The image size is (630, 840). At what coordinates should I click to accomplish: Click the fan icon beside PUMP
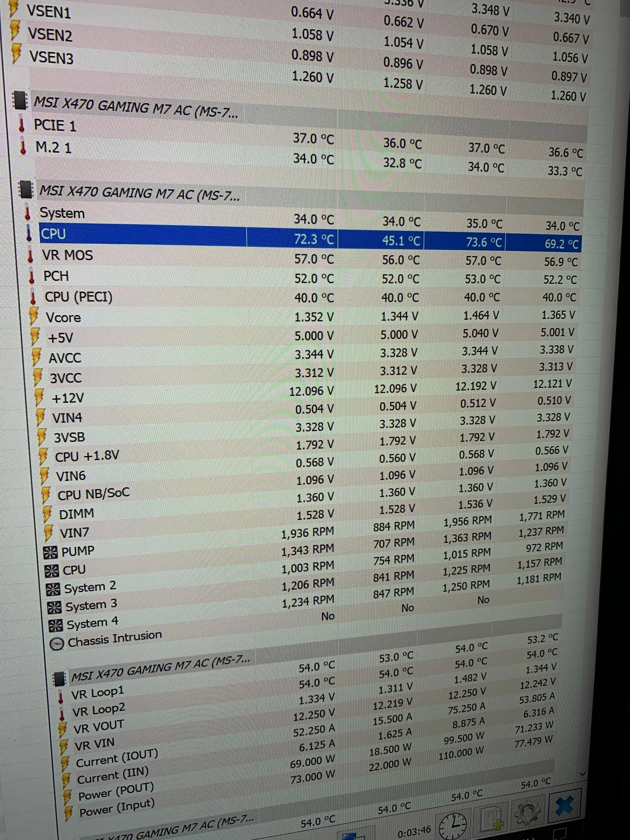coord(50,552)
